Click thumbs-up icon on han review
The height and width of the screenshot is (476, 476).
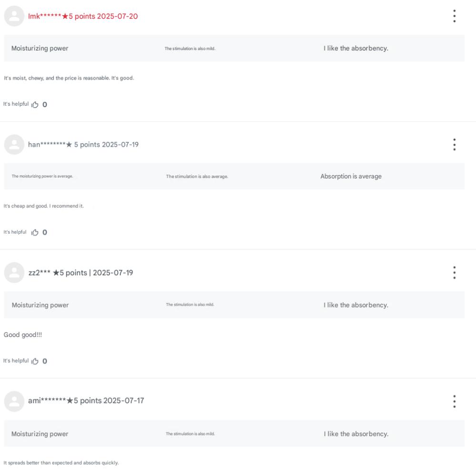[x=36, y=232]
